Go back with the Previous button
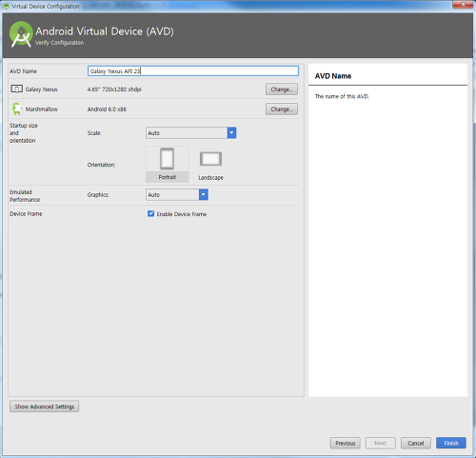Viewport: 476px width, 458px height. 346,443
